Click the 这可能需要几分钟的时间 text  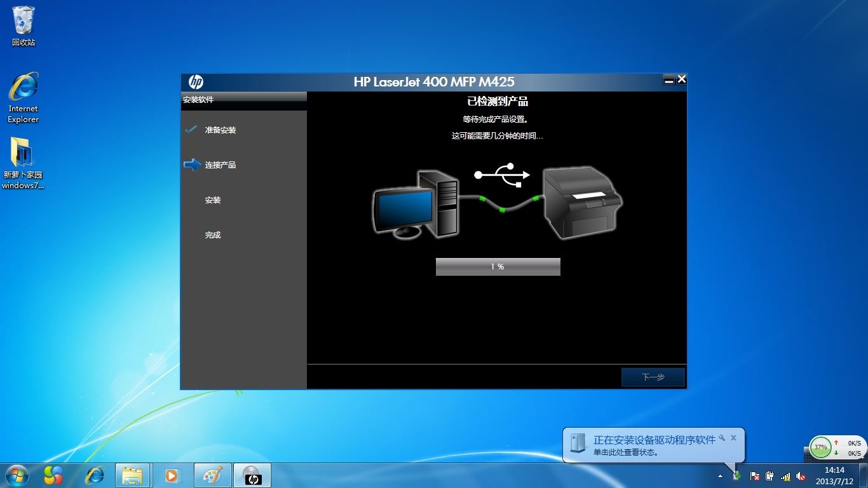[497, 135]
